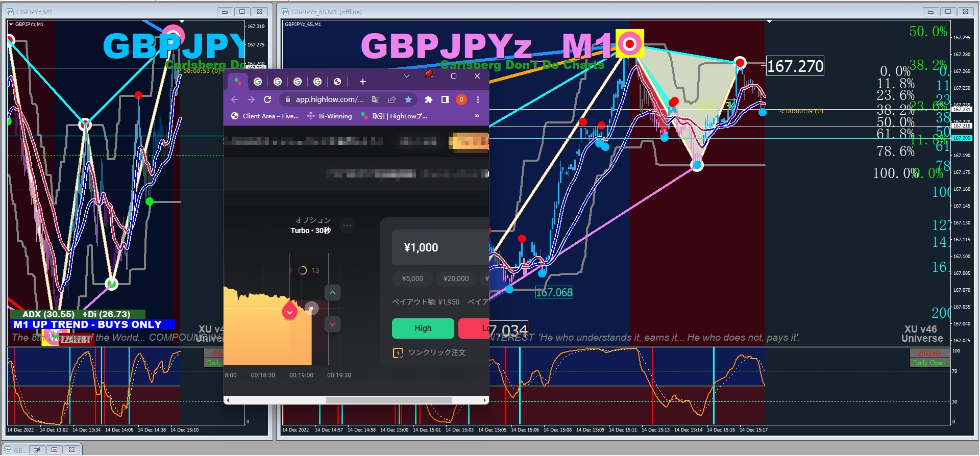Restore the minimized GB... chart at bottom left

click(37, 450)
